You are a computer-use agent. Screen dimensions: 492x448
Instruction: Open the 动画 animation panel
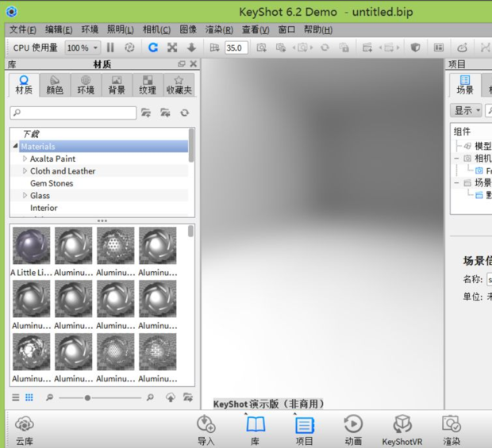coord(353,429)
